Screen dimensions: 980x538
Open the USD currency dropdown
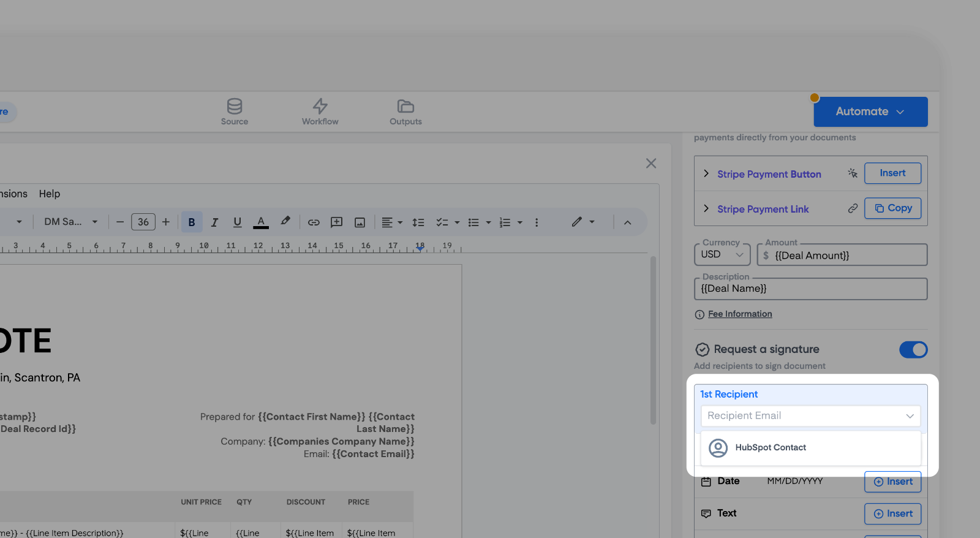tap(722, 255)
